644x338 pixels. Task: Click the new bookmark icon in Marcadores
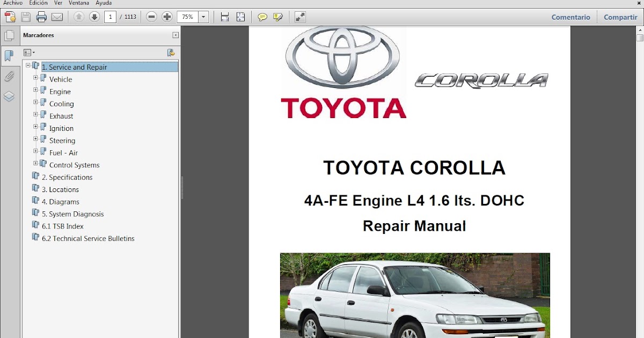click(171, 53)
